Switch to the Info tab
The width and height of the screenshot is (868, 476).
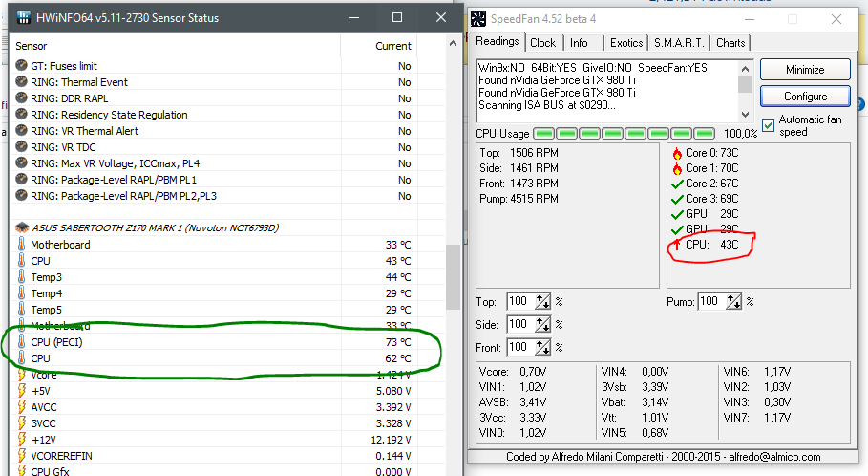click(x=579, y=43)
